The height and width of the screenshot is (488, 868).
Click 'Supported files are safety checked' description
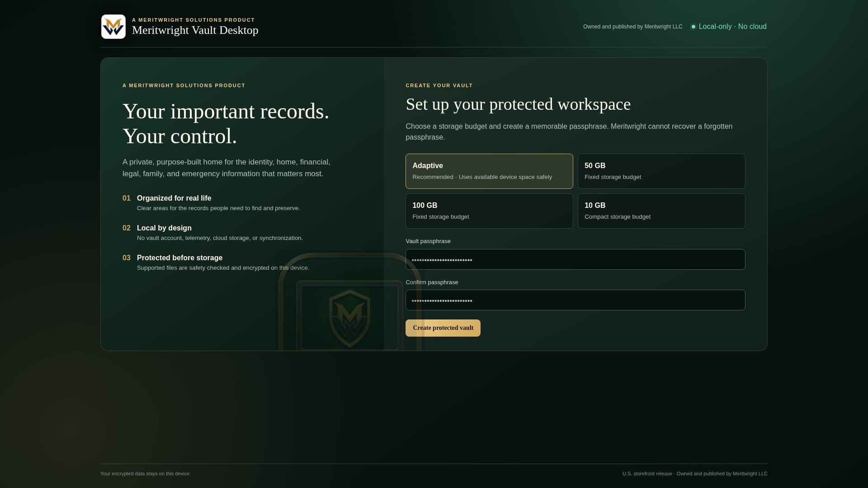[x=223, y=268]
